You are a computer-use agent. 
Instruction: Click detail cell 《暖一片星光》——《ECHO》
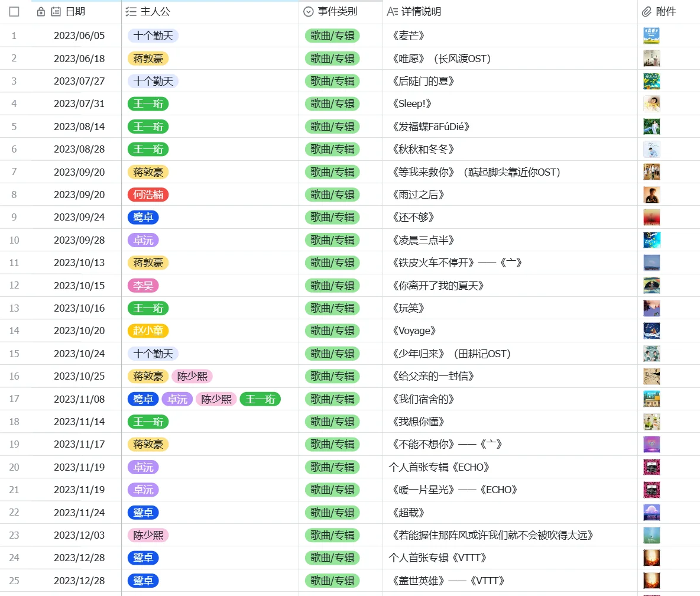tap(510, 490)
